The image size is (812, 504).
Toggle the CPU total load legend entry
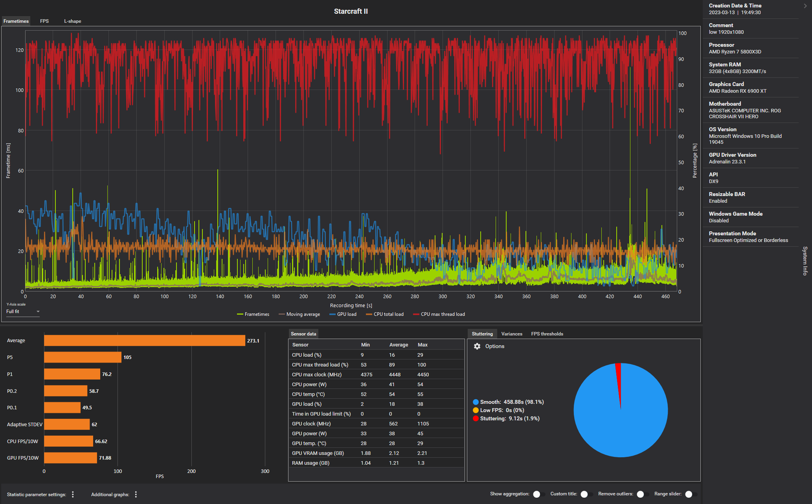pyautogui.click(x=384, y=314)
